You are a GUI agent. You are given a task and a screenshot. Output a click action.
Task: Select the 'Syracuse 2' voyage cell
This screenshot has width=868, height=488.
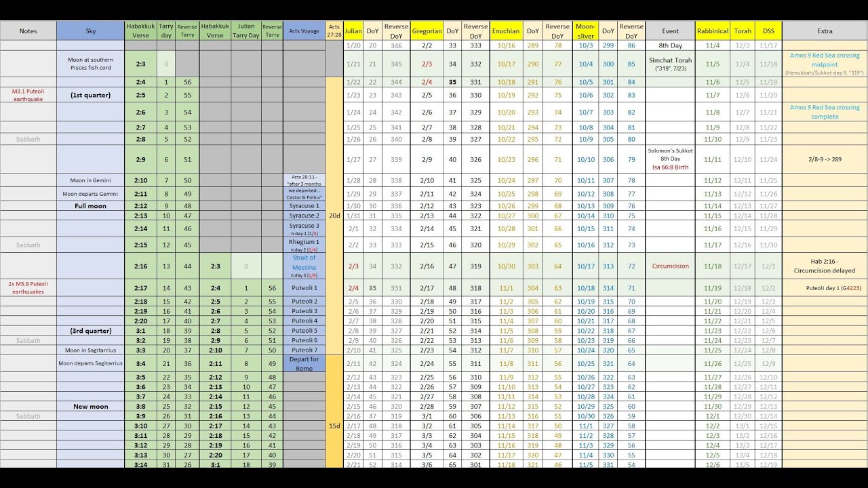pyautogui.click(x=304, y=216)
